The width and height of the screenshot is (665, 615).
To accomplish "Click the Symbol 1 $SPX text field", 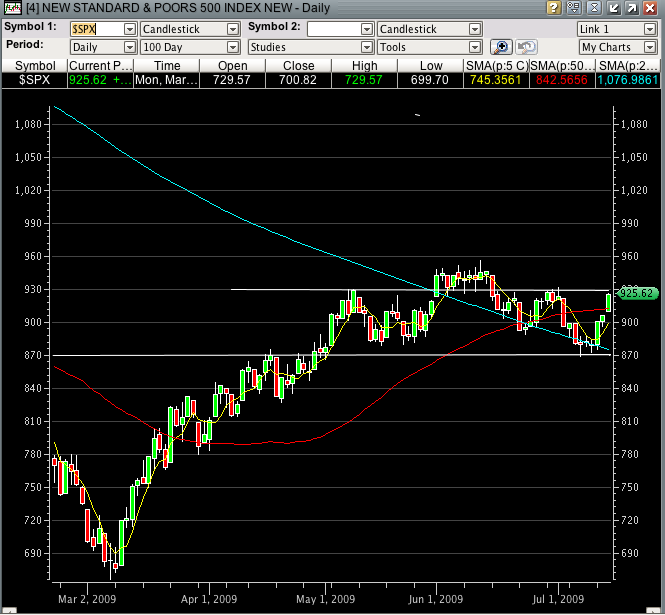I will click(95, 29).
